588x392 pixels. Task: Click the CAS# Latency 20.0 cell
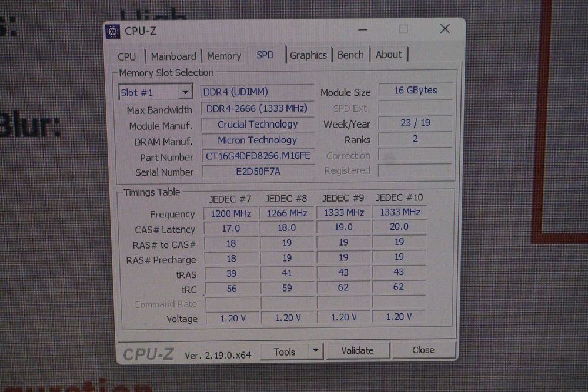pos(399,227)
